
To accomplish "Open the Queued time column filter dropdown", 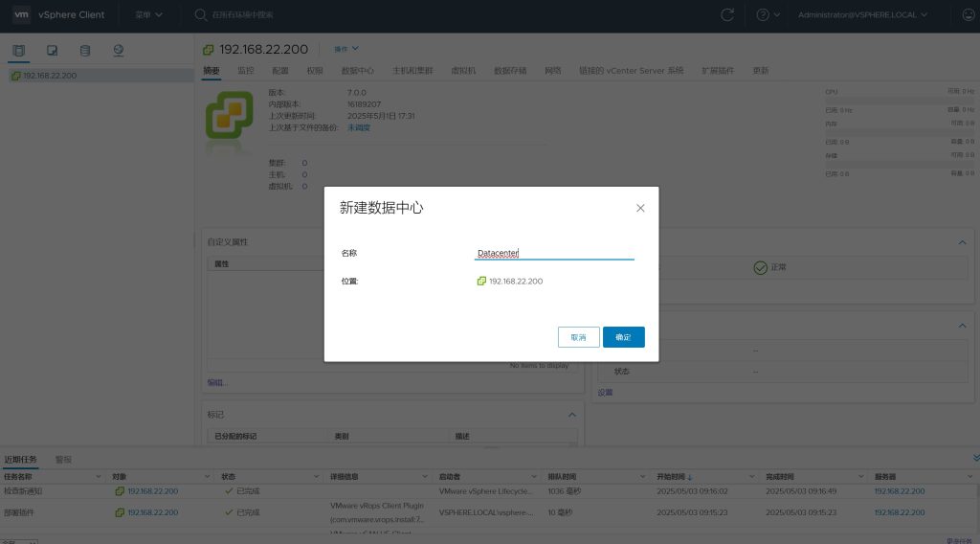I will (x=642, y=476).
